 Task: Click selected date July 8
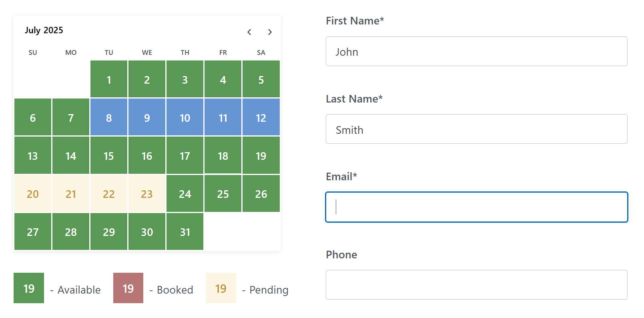[109, 117]
